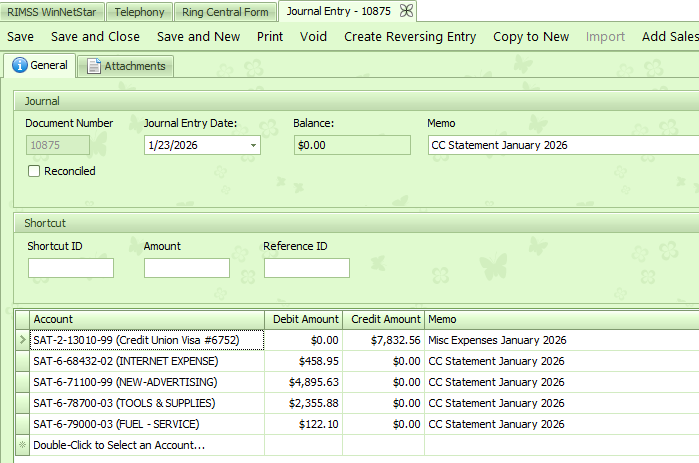
Task: Select the Credit Union Visa #6752 account row
Action: pyautogui.click(x=147, y=340)
